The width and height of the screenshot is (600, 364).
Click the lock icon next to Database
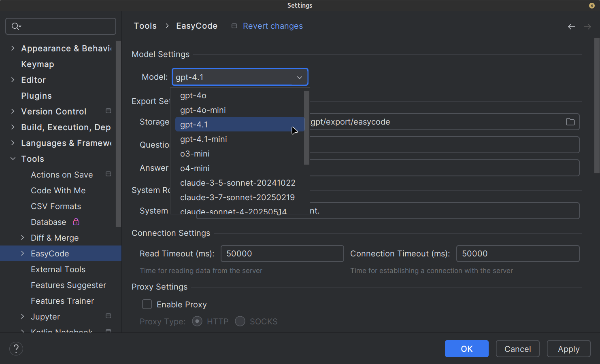click(x=76, y=222)
